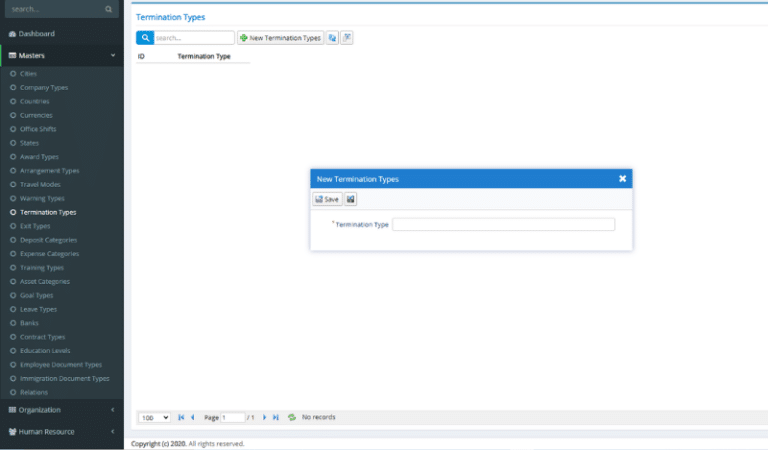This screenshot has width=768, height=450.
Task: Open Banks master list
Action: (x=29, y=323)
